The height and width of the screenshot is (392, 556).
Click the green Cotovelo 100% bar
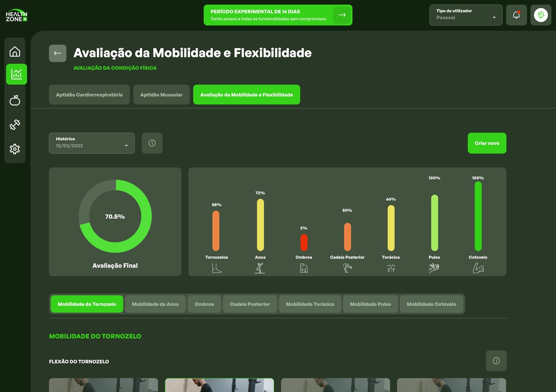tap(478, 216)
